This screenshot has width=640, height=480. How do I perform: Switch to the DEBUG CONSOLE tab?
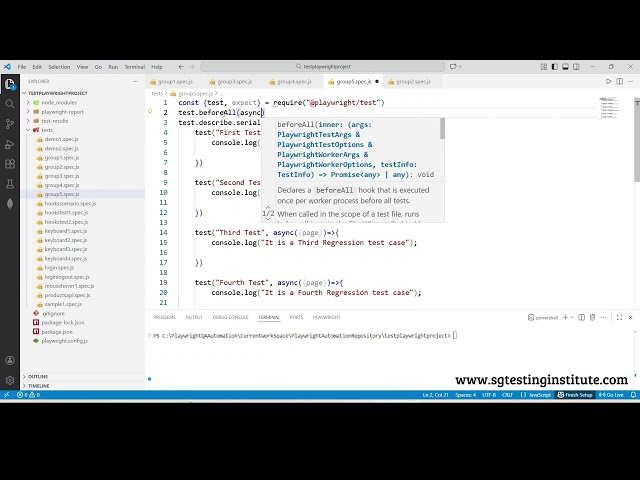(230, 317)
